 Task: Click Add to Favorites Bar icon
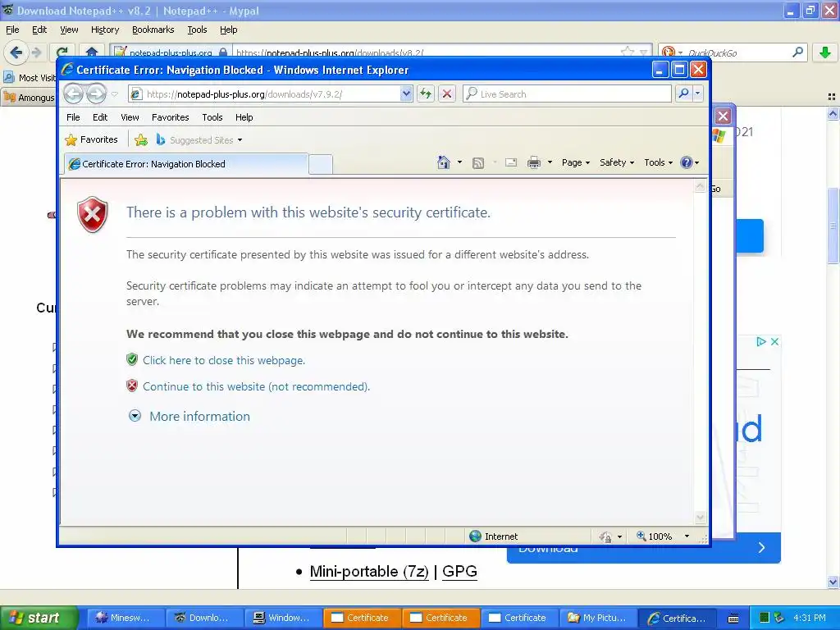coord(141,139)
